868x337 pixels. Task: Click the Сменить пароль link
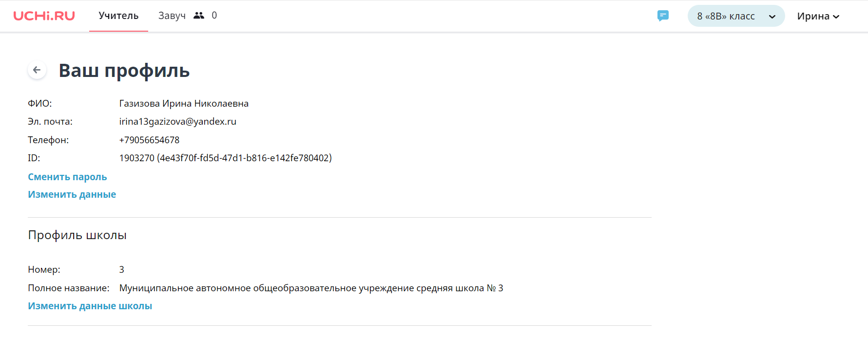coord(67,177)
